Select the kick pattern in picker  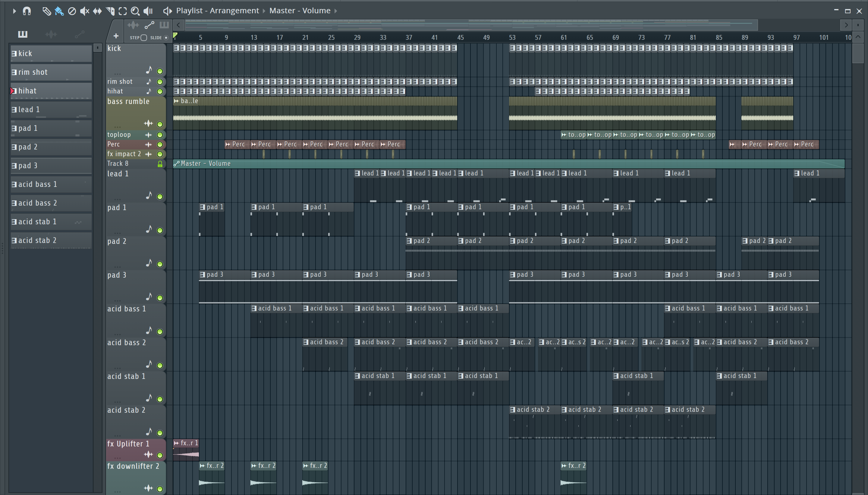[51, 53]
